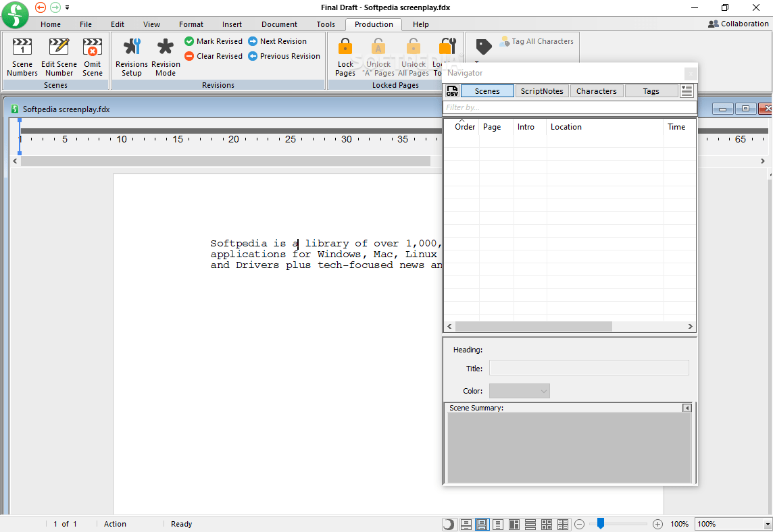773x532 pixels.
Task: Open the Tools ribbon tab
Action: pyautogui.click(x=326, y=24)
